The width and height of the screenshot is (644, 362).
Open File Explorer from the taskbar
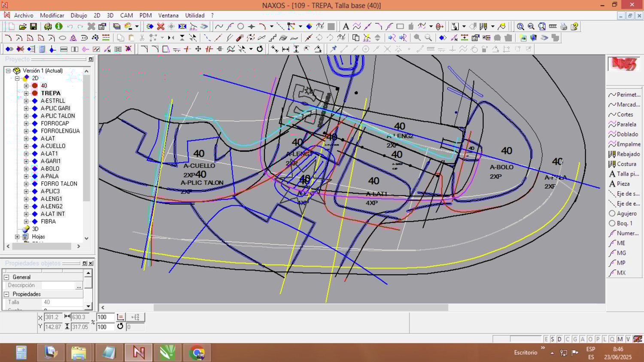point(79,353)
